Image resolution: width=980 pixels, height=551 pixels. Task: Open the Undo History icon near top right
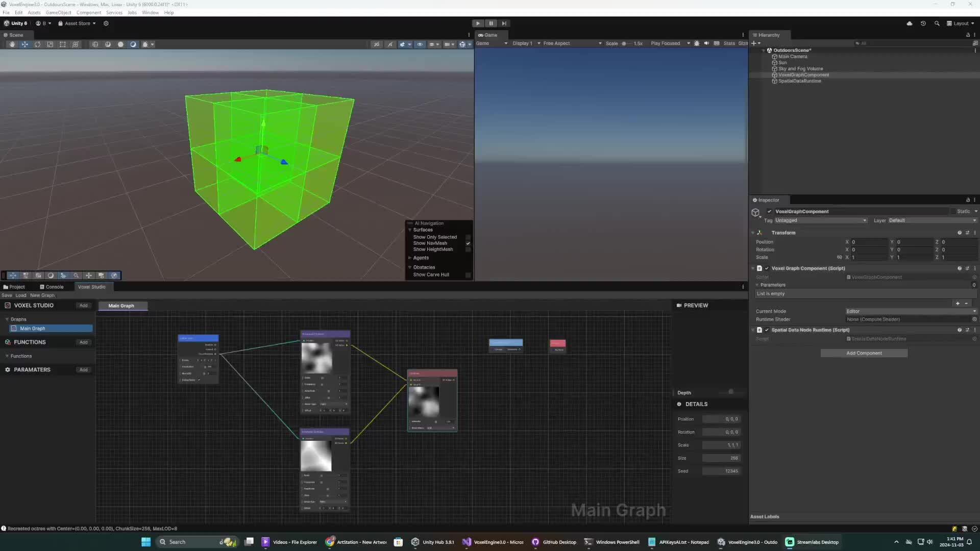[923, 23]
